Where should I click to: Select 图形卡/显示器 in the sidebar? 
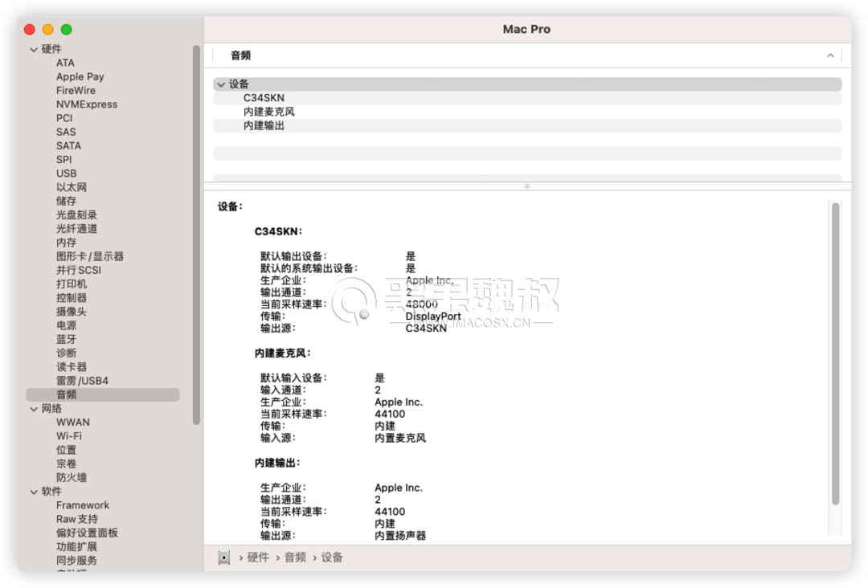(90, 257)
